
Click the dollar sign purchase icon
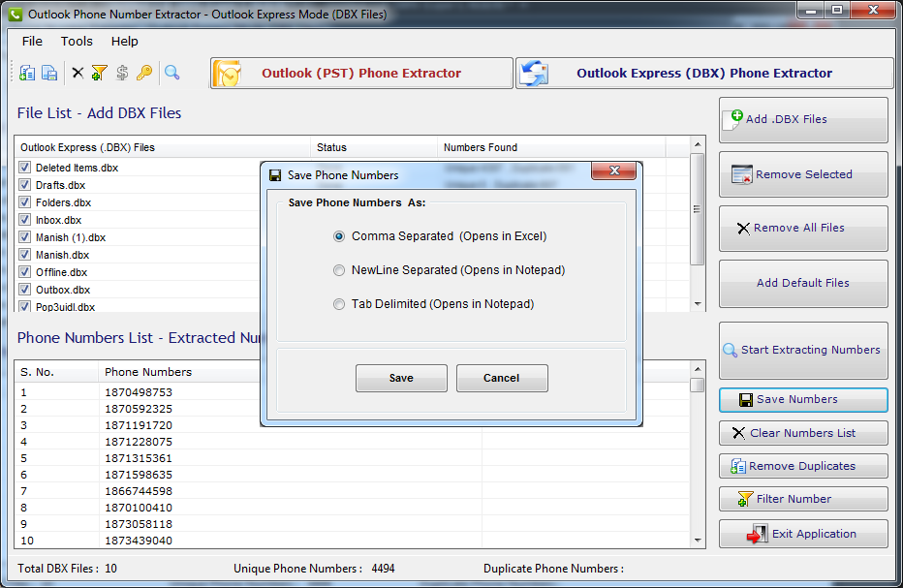coord(121,73)
